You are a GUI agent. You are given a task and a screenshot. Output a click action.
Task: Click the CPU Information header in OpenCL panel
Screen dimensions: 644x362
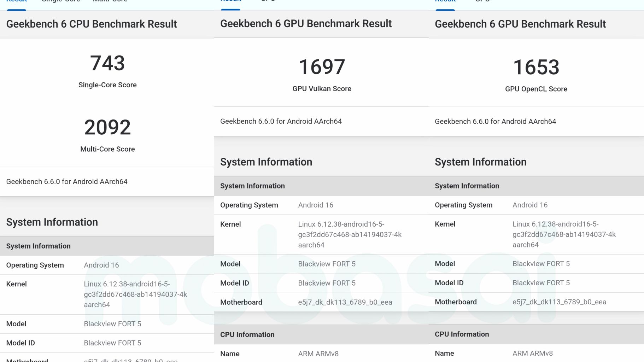click(x=462, y=334)
